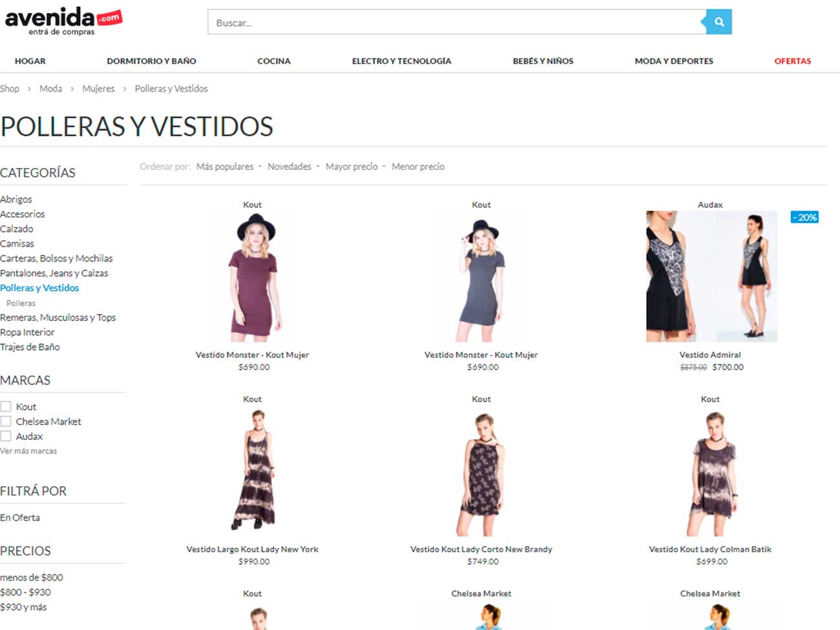The width and height of the screenshot is (840, 630).
Task: Open the Ropa Interior category
Action: point(28,332)
